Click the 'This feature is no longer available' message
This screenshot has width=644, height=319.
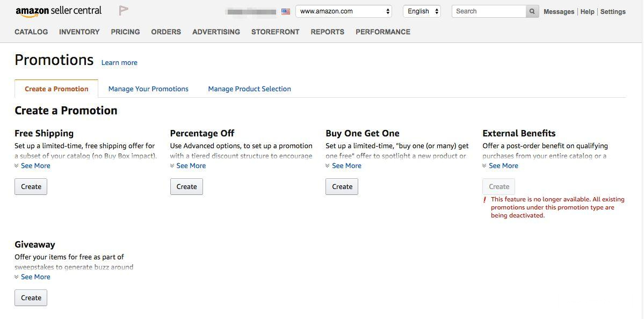click(558, 207)
